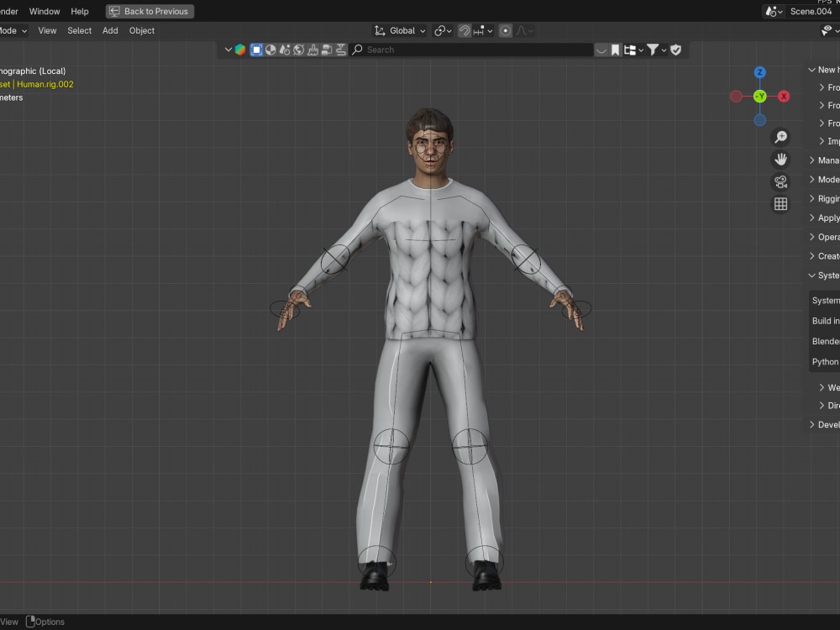Screen dimensions: 840x630
Task: Click the printer-like output icon before Search
Action: click(327, 50)
